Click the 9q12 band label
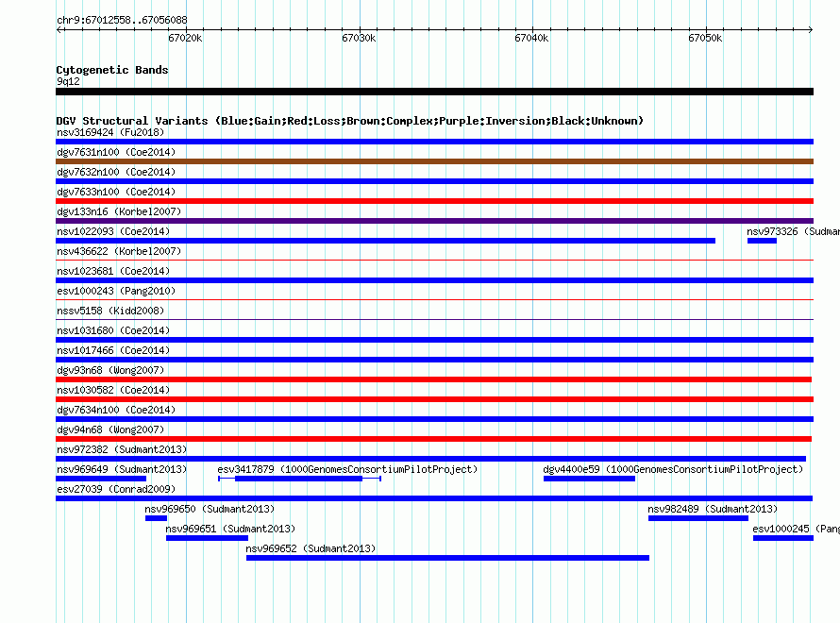The width and height of the screenshot is (840, 623). pyautogui.click(x=68, y=81)
